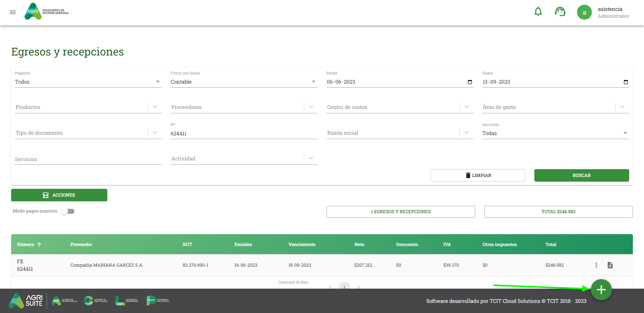Image resolution: width=644 pixels, height=313 pixels.
Task: Open the Pakit post-cosecha footer icon
Action: (x=158, y=300)
